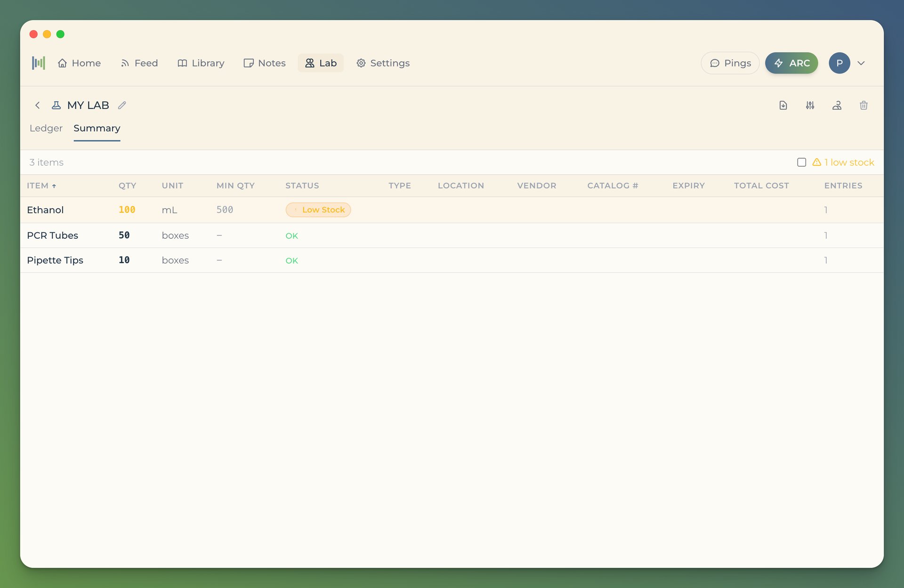Expand the profile dropdown chevron
904x588 pixels.
click(x=861, y=63)
